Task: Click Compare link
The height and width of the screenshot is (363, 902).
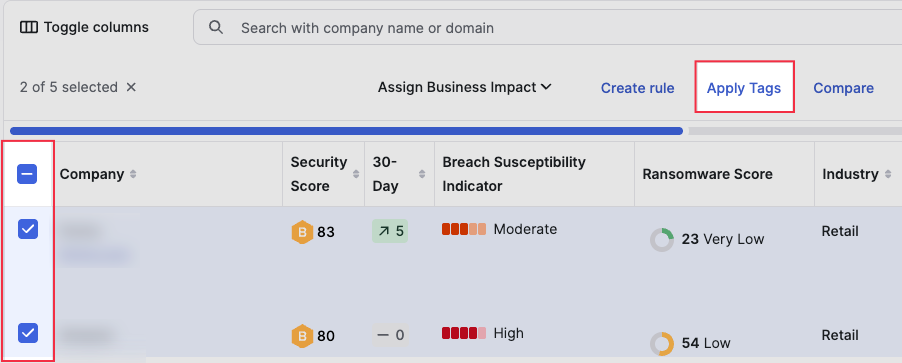Action: [x=843, y=88]
